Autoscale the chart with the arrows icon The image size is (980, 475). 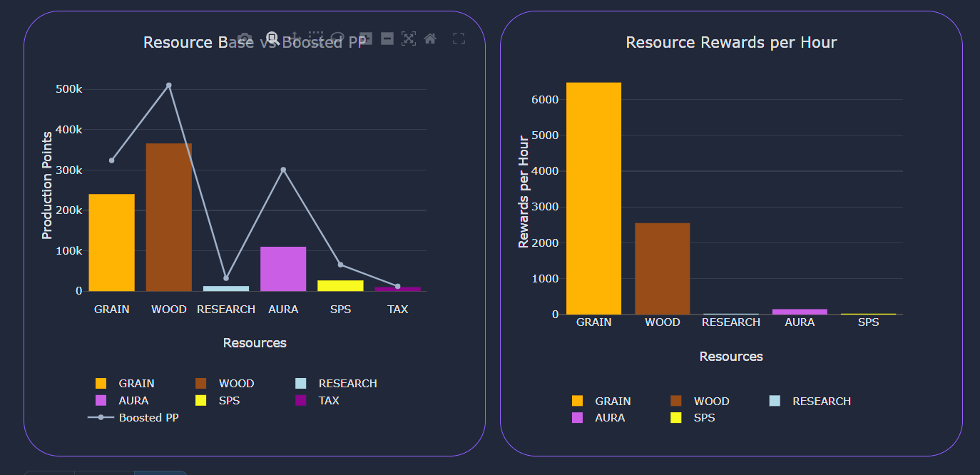409,39
